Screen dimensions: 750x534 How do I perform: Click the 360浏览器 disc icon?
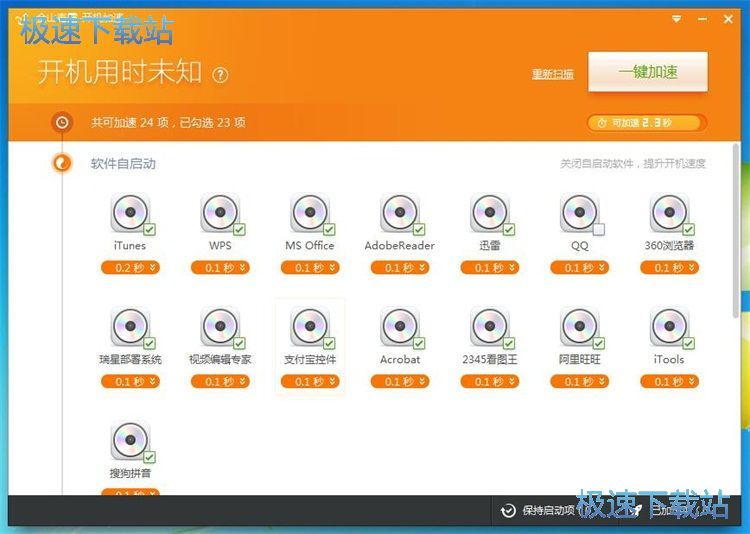click(x=669, y=212)
